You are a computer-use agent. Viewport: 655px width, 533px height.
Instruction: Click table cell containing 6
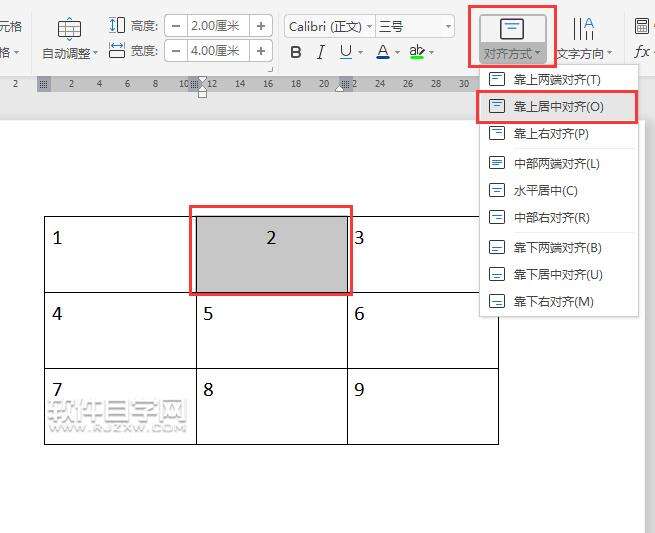(423, 330)
